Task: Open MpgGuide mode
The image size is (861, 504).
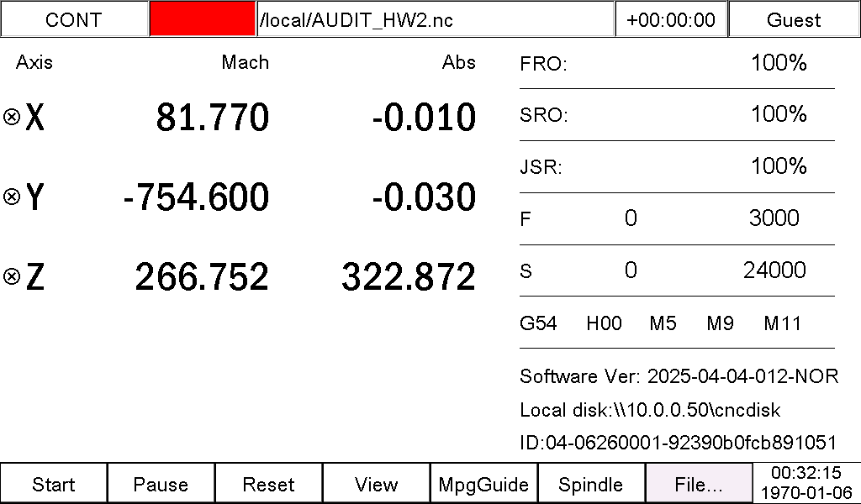Action: click(x=483, y=484)
